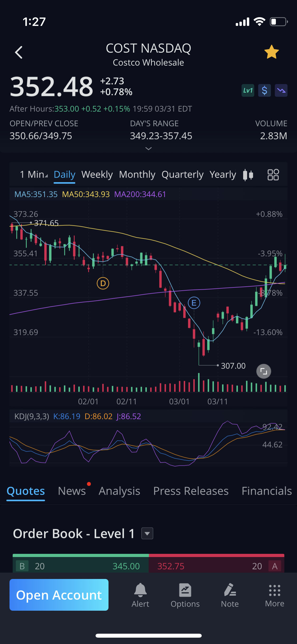297x644 pixels.
Task: Open the Order Book level dropdown
Action: [147, 533]
